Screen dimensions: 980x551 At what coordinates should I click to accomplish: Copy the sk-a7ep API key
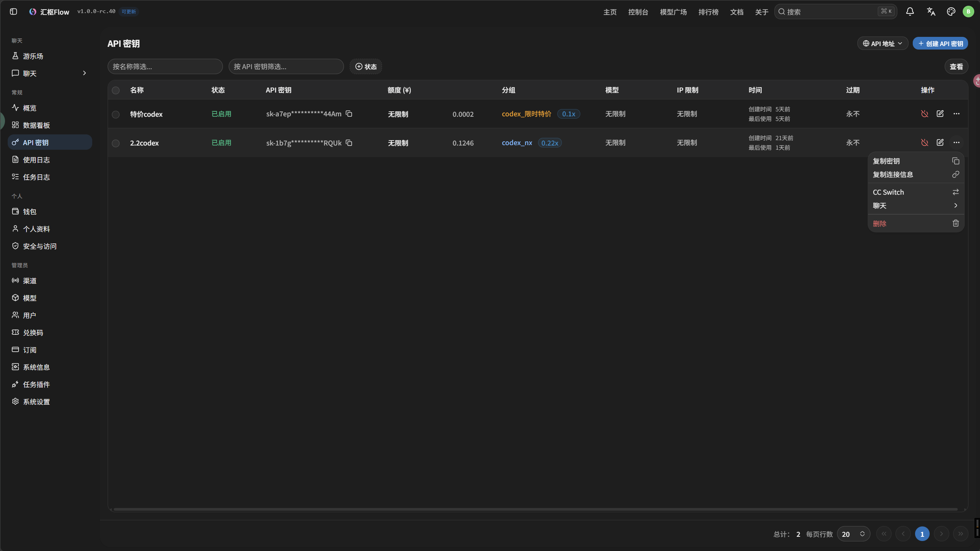click(x=349, y=114)
